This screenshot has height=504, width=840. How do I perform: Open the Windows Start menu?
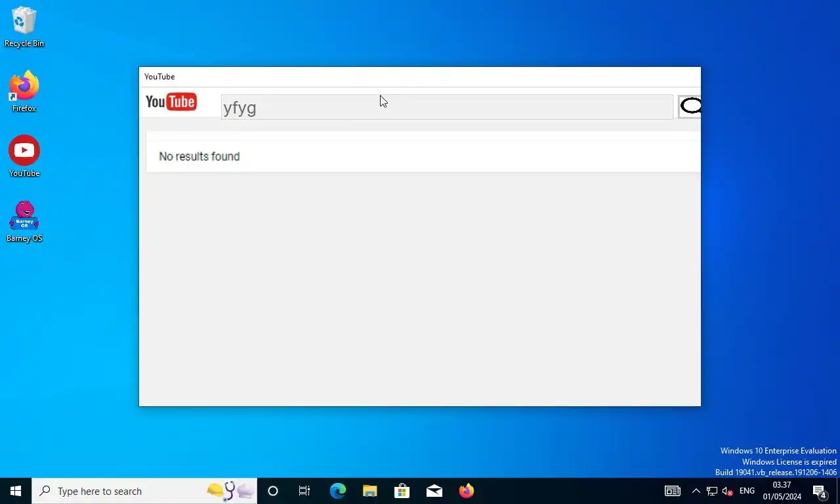[16, 491]
